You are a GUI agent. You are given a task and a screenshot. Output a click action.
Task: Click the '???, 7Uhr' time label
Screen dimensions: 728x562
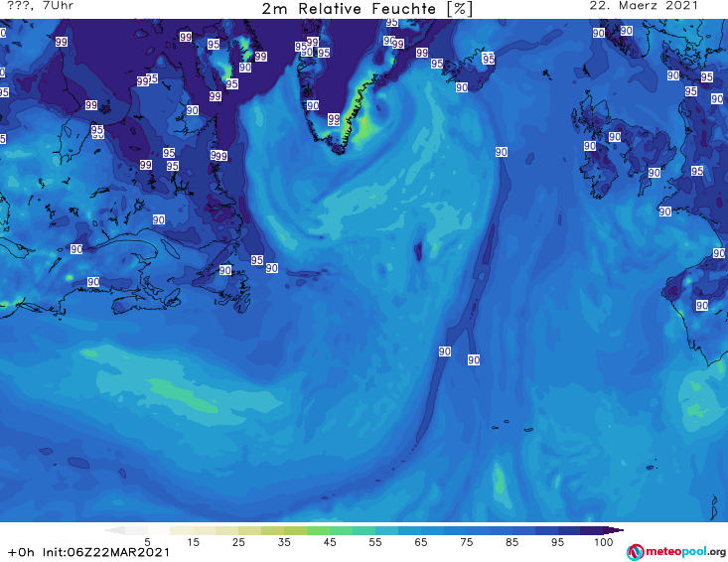click(x=41, y=6)
